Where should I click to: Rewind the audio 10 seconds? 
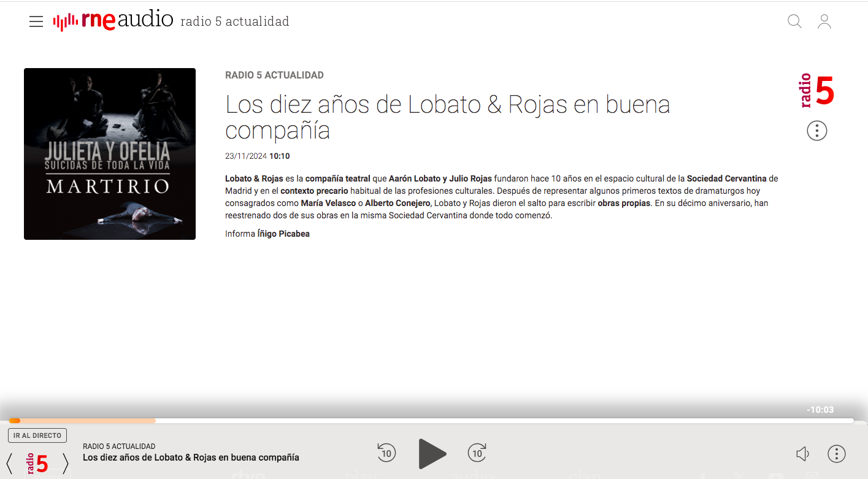(386, 453)
